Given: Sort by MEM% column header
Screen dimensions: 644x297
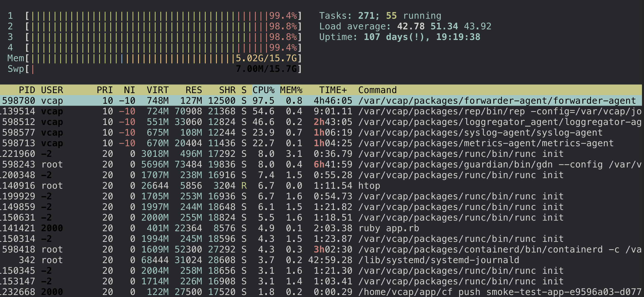Looking at the screenshot, I should [291, 90].
